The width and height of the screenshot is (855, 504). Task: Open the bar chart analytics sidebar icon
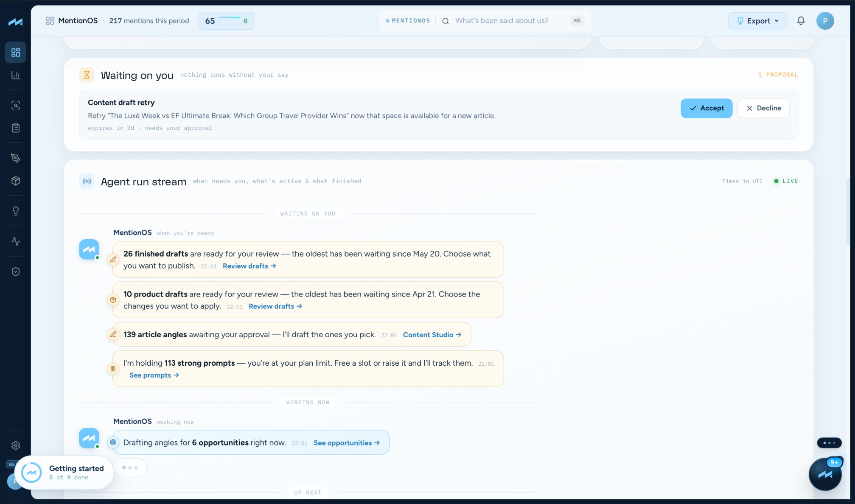(16, 75)
